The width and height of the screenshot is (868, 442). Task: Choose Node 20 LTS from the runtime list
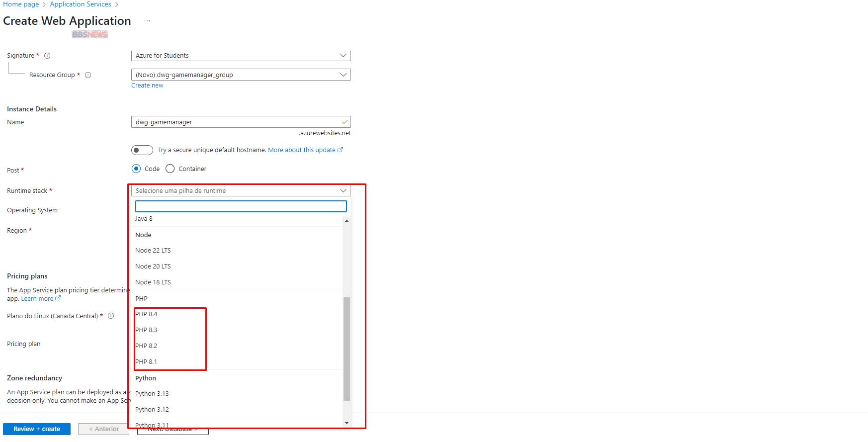153,266
